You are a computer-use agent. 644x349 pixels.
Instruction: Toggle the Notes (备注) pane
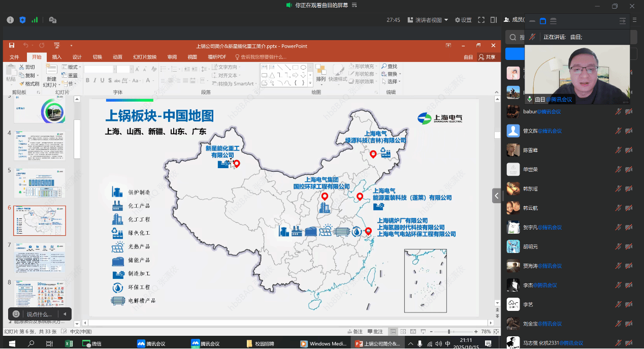coord(355,331)
